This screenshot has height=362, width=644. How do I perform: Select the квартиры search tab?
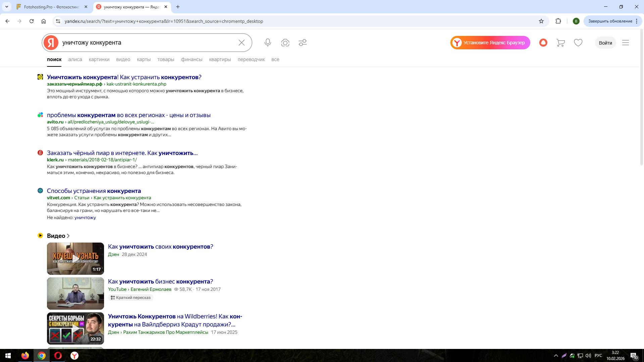click(x=220, y=59)
